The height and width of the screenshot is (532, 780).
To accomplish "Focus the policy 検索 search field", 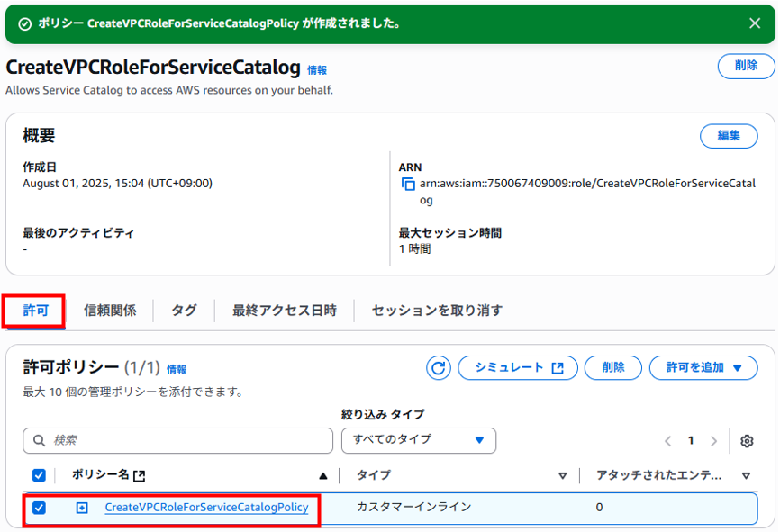I will click(x=177, y=440).
